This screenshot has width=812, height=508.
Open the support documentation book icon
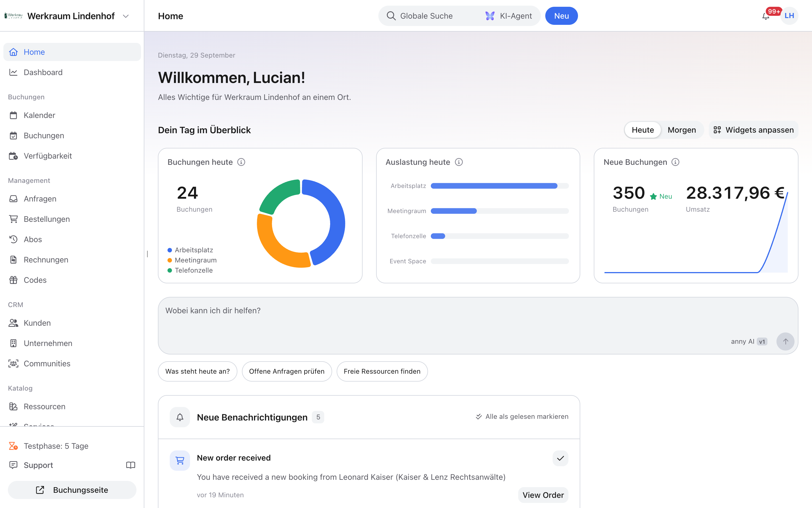pyautogui.click(x=131, y=465)
